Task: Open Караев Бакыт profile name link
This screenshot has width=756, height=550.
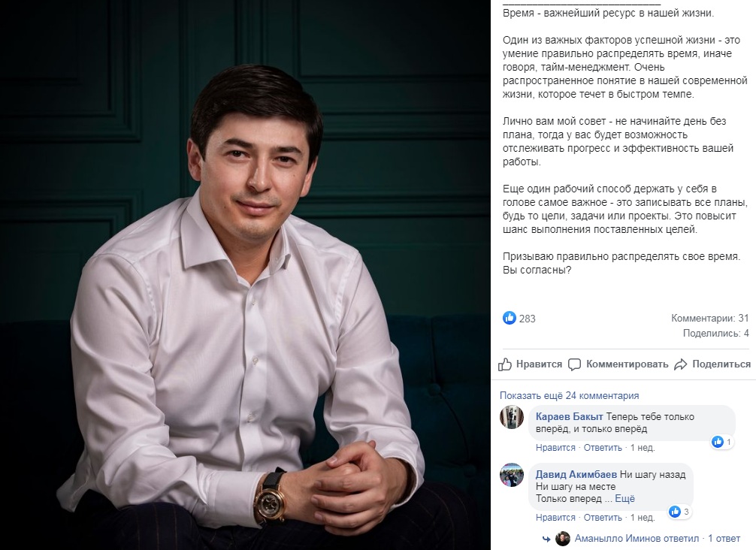Action: click(x=570, y=417)
